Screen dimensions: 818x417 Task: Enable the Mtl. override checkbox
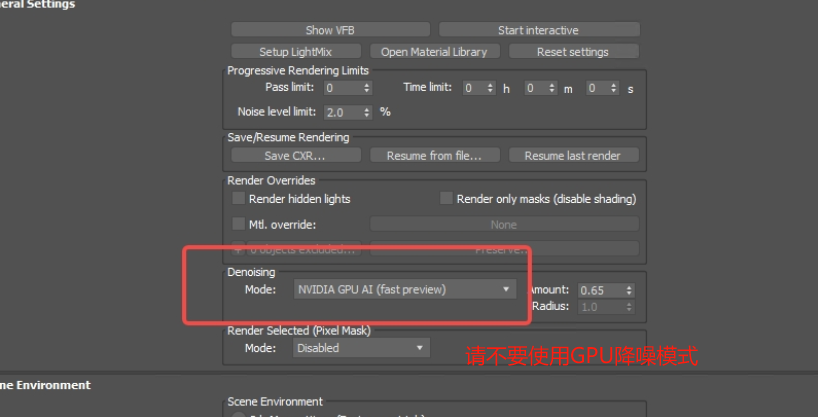pyautogui.click(x=239, y=224)
